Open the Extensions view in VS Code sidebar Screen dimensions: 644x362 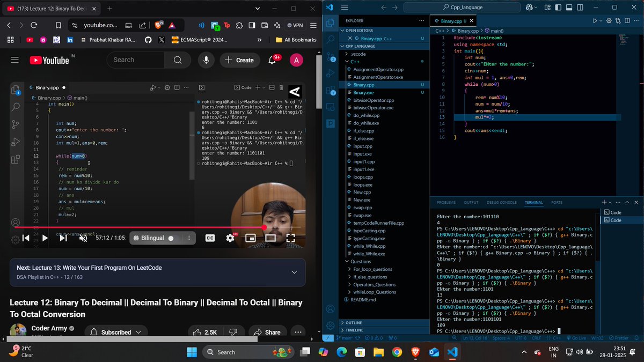pos(330,90)
